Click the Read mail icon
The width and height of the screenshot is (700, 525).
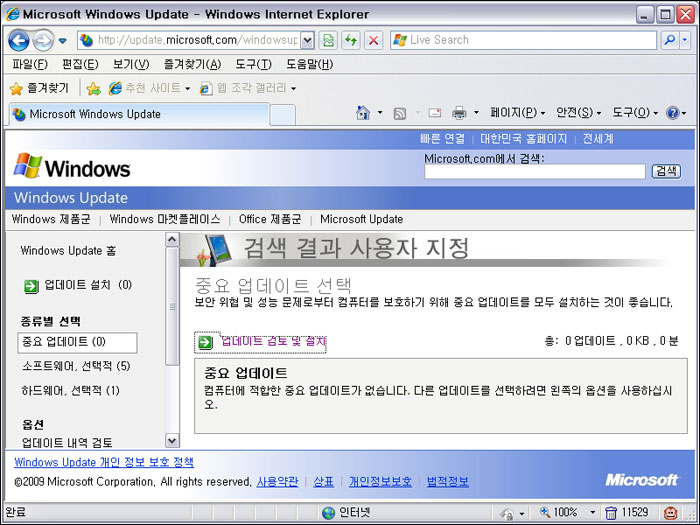434,112
